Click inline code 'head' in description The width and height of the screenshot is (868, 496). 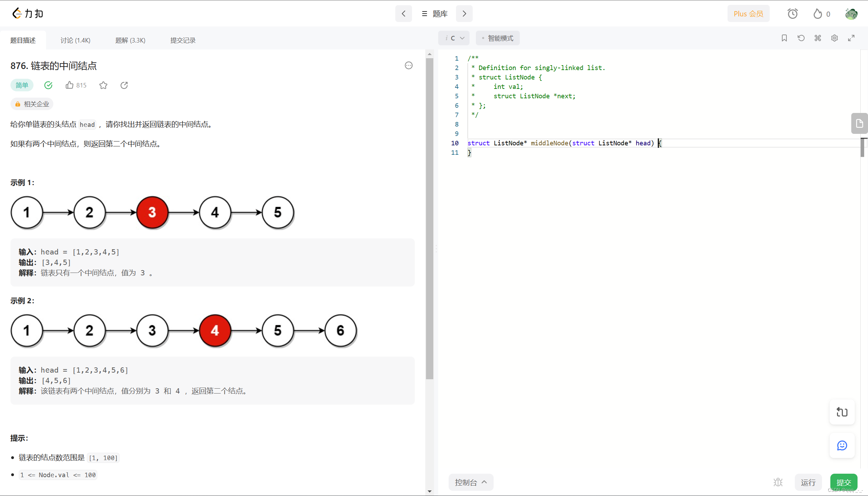tap(87, 124)
